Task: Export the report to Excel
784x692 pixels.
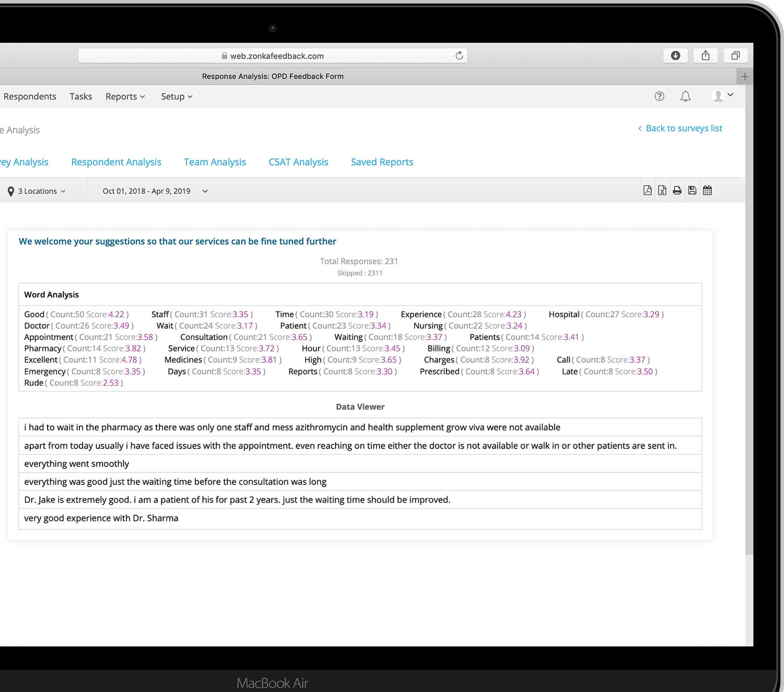Action: coord(662,190)
